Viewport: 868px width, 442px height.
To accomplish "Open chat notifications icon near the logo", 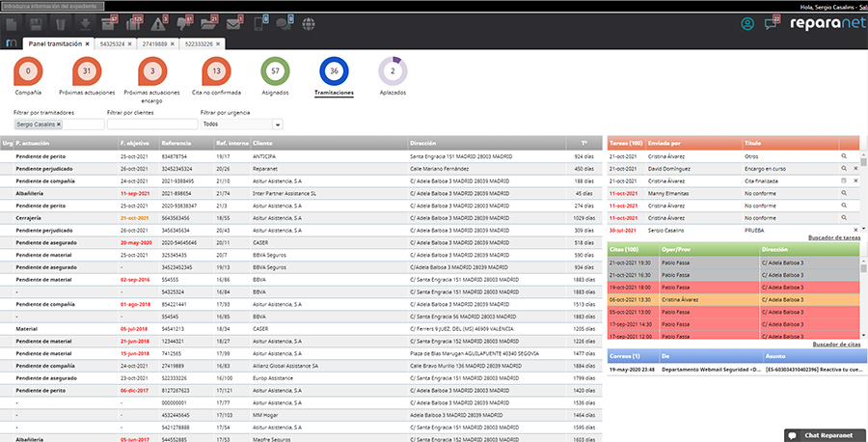I will pyautogui.click(x=772, y=23).
